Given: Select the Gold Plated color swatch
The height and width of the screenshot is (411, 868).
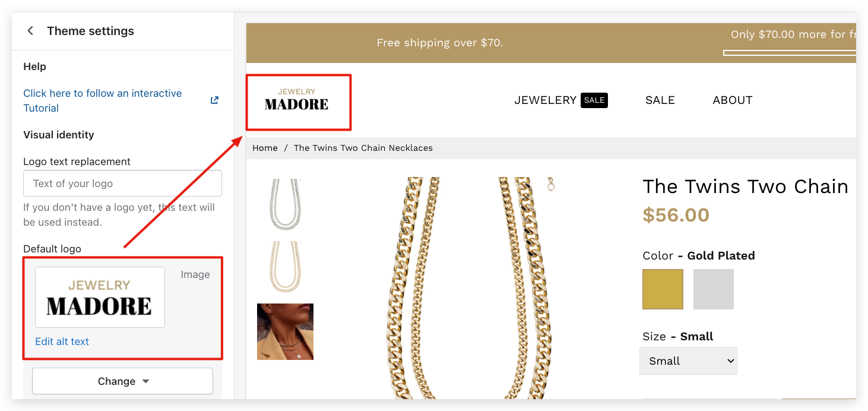Looking at the screenshot, I should pyautogui.click(x=663, y=289).
